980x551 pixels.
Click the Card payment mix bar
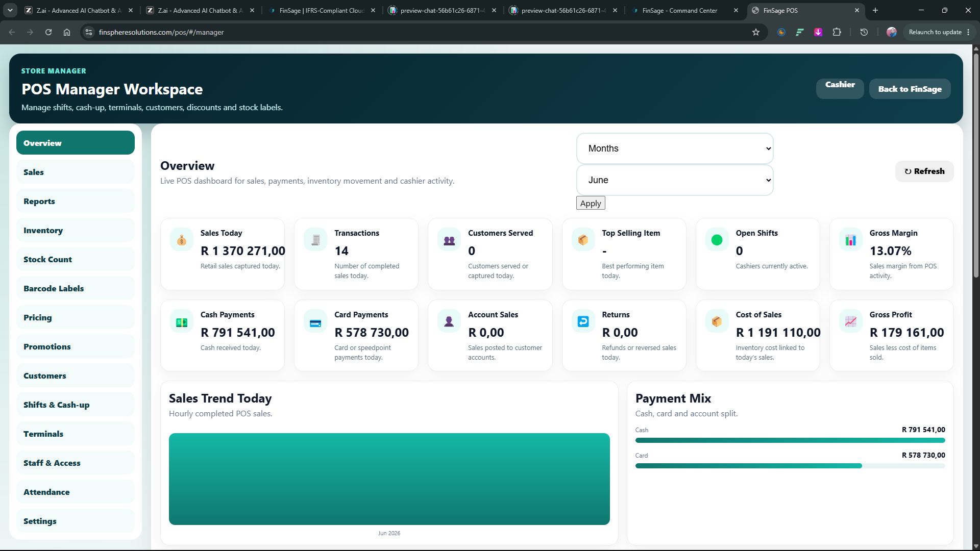tap(790, 466)
